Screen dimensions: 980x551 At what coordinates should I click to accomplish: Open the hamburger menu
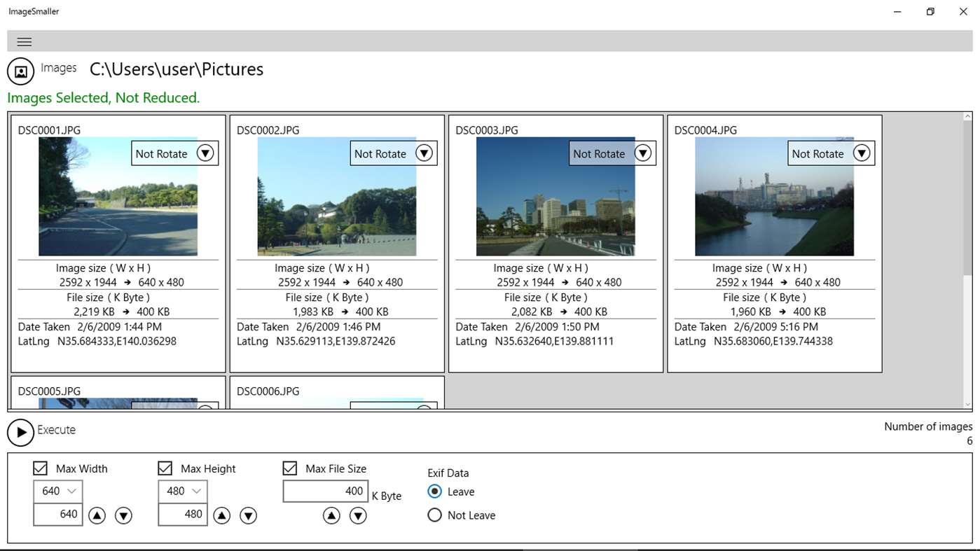[24, 41]
